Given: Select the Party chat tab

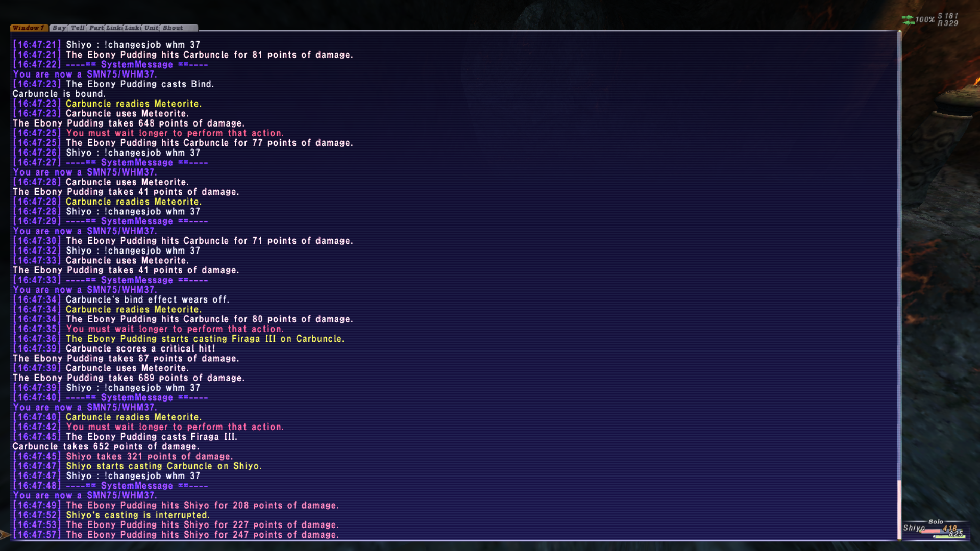Looking at the screenshot, I should click(95, 28).
